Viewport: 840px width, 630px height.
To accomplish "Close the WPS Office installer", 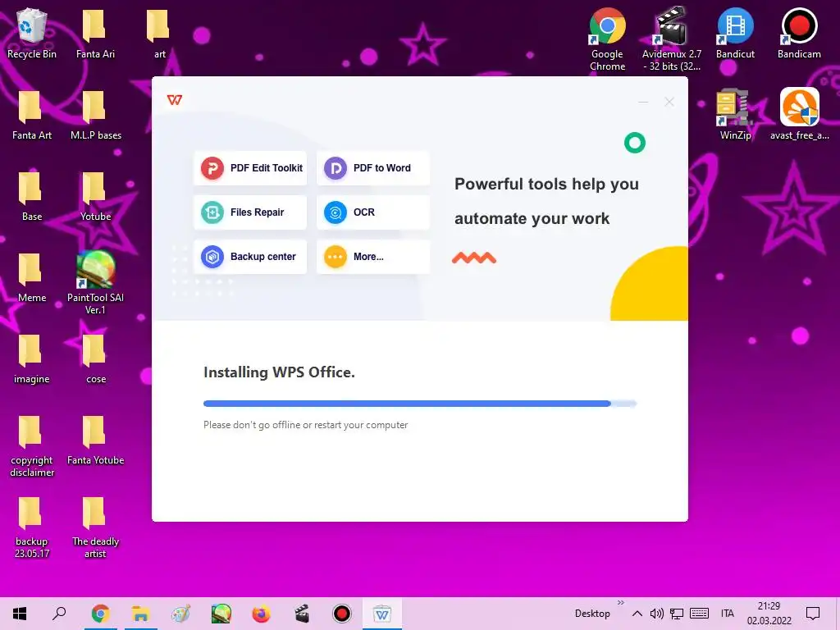I will click(669, 102).
